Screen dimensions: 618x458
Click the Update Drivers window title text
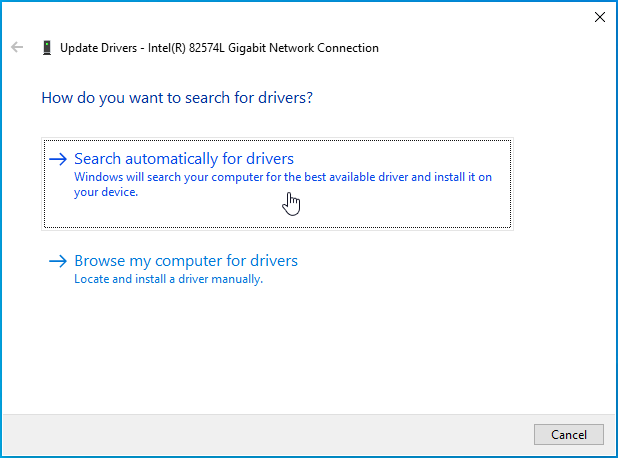(x=219, y=47)
